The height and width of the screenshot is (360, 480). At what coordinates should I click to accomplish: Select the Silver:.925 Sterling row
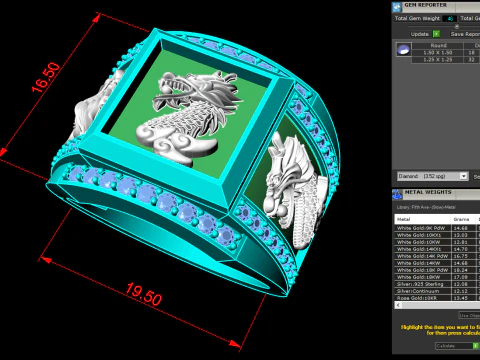(x=437, y=284)
